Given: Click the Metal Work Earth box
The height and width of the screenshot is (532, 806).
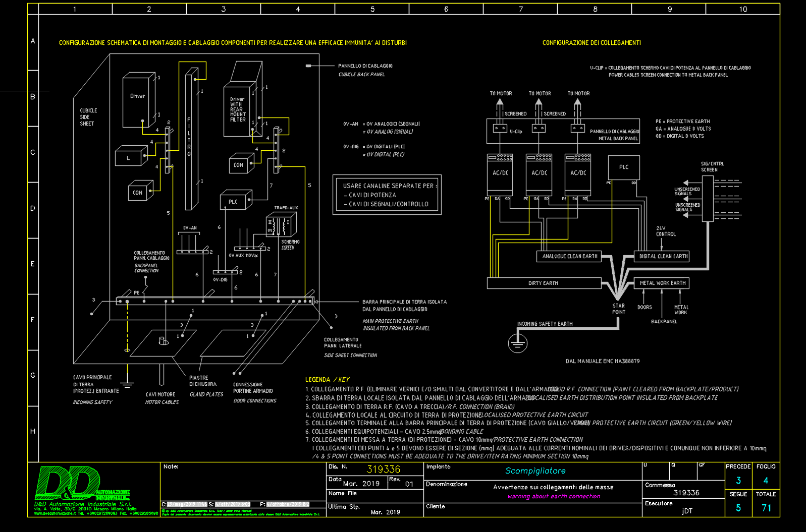Looking at the screenshot, I should [662, 283].
